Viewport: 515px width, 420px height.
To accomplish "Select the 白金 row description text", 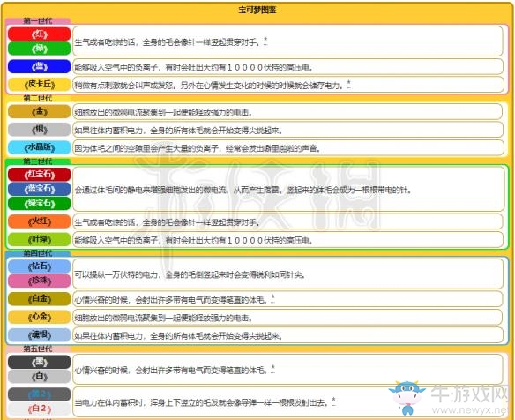I will [x=171, y=300].
